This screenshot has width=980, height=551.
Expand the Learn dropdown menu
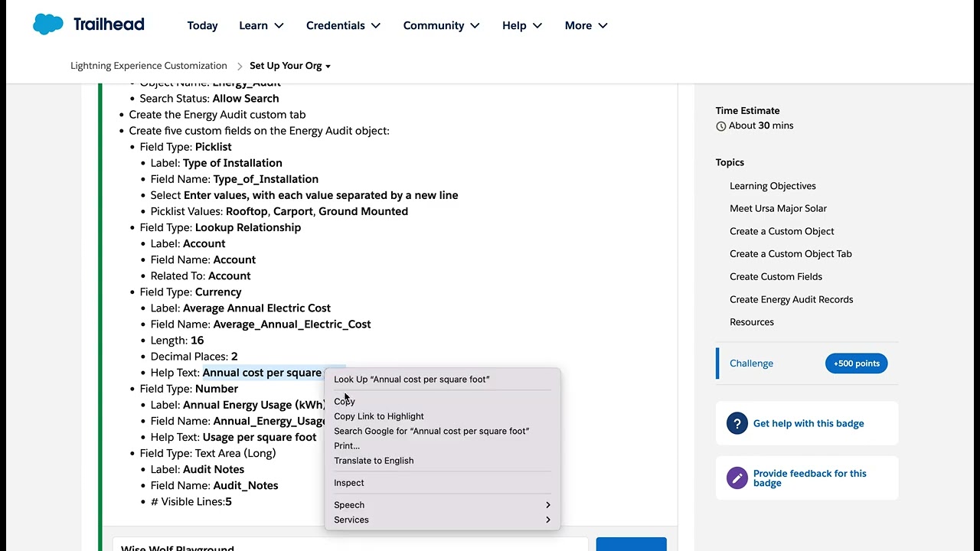[x=261, y=25]
